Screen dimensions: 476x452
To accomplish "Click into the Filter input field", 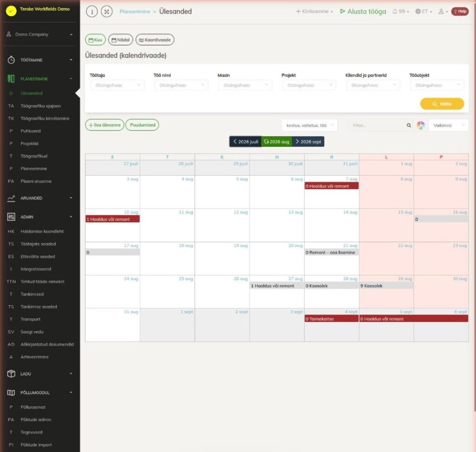I will click(377, 125).
